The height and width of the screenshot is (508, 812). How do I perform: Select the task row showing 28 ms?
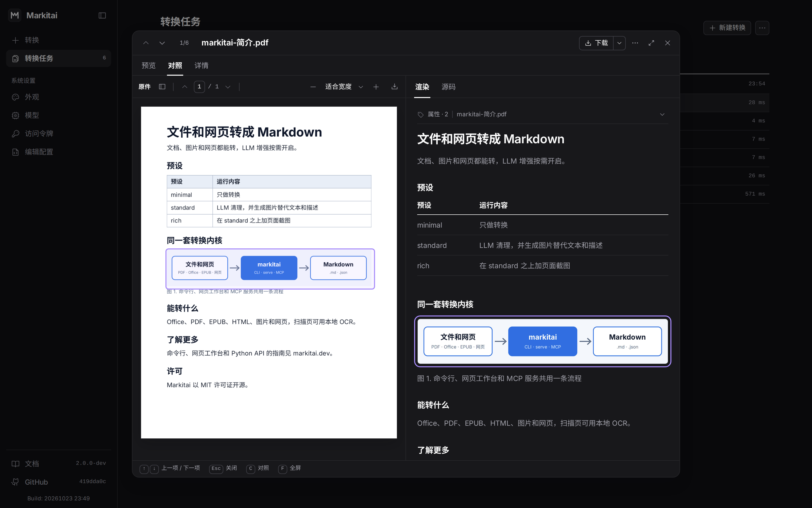(725, 102)
